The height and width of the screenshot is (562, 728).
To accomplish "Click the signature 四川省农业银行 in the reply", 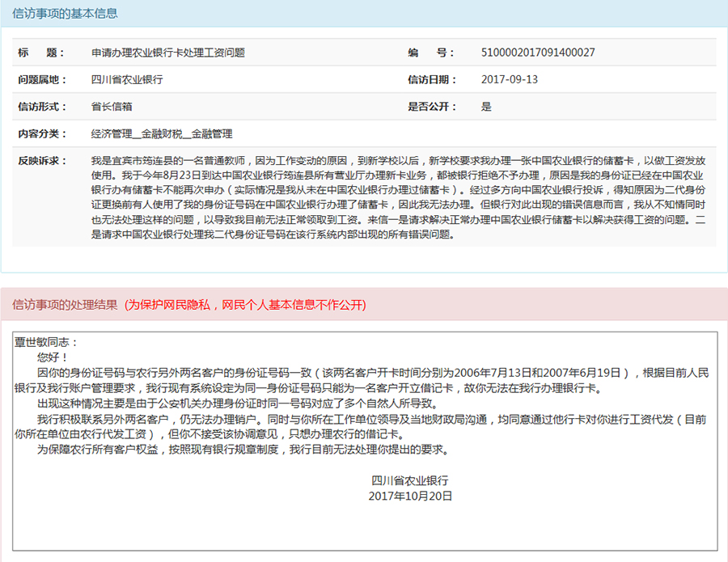I will (410, 481).
